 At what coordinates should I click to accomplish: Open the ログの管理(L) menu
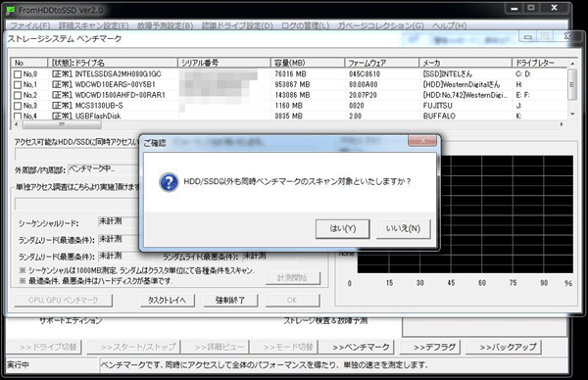(x=305, y=25)
